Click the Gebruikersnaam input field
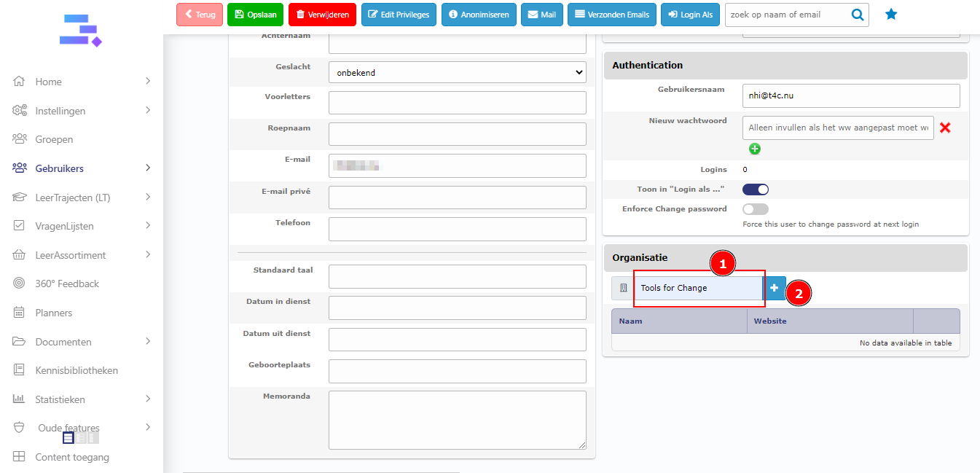Screen dimensions: 980x473 tap(850, 95)
